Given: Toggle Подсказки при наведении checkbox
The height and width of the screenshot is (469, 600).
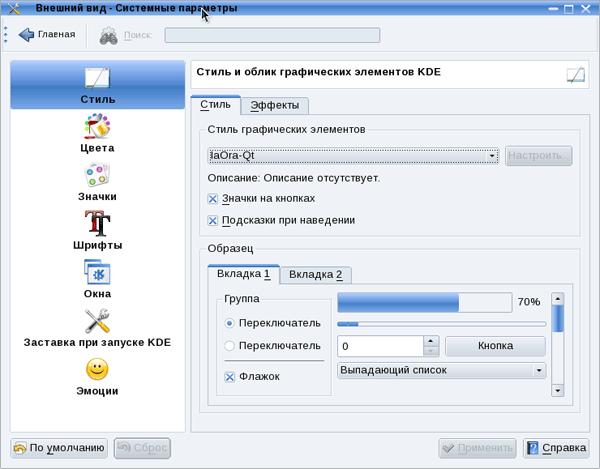Looking at the screenshot, I should tap(212, 221).
